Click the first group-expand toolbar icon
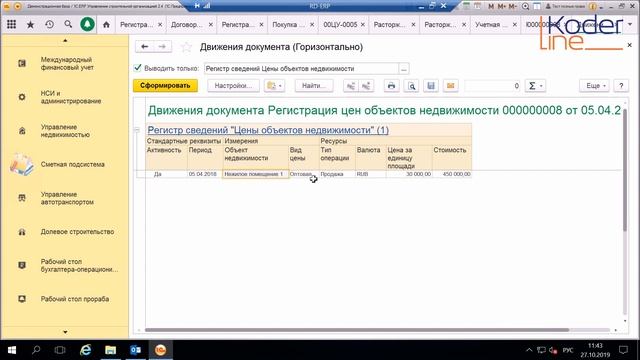Screen dimensions: 640x360 (x=351, y=86)
